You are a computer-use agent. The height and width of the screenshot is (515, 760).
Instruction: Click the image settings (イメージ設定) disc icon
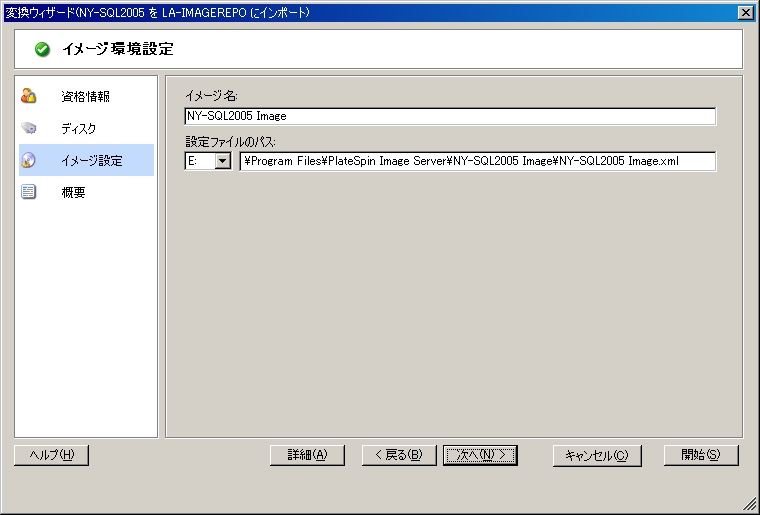[x=29, y=160]
